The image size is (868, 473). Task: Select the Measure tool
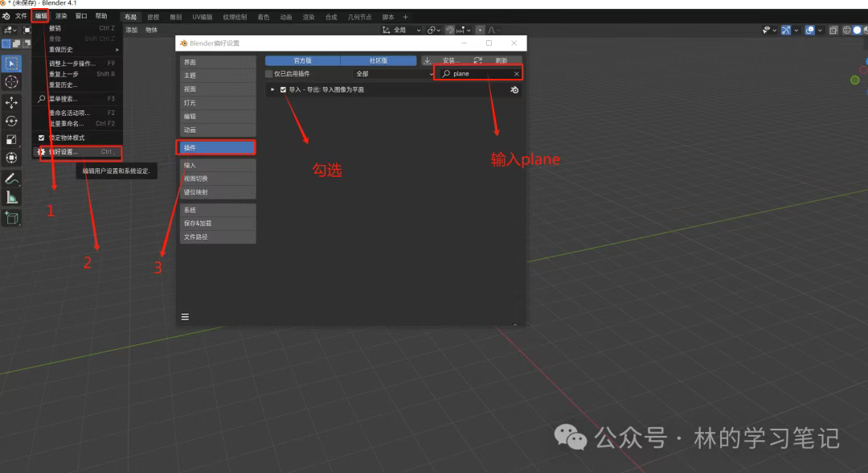pos(11,197)
